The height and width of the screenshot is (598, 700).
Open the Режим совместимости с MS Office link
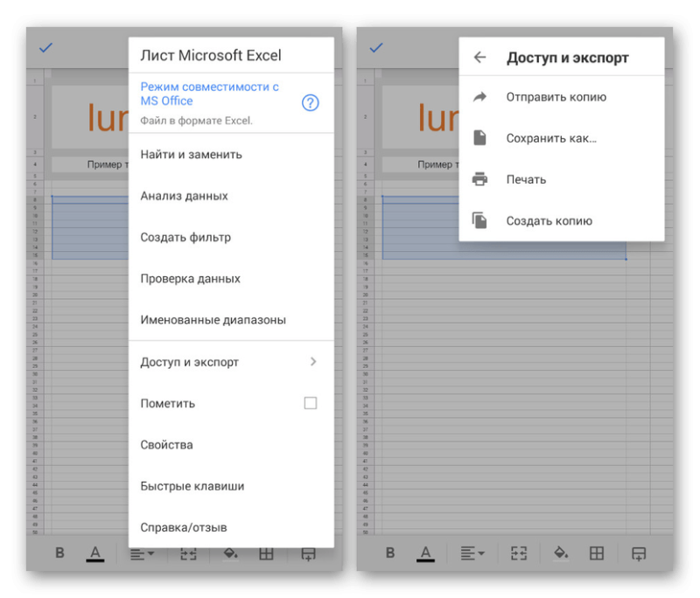(x=209, y=94)
